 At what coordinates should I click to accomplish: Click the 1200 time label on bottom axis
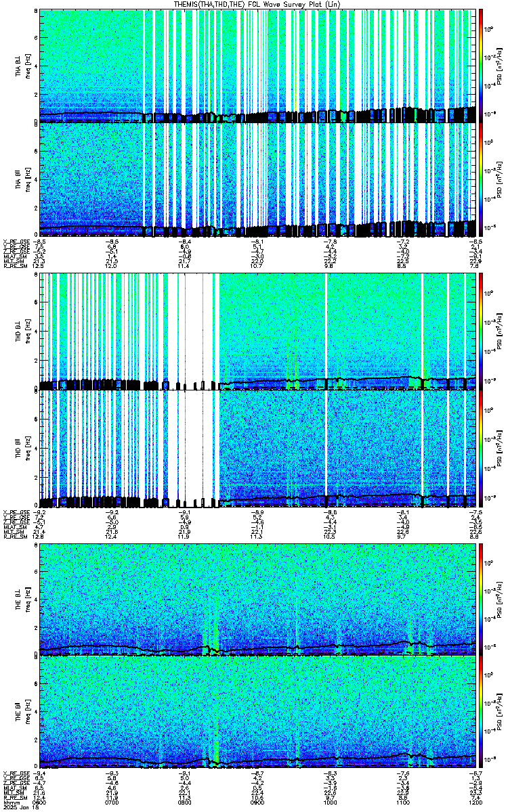(x=476, y=803)
